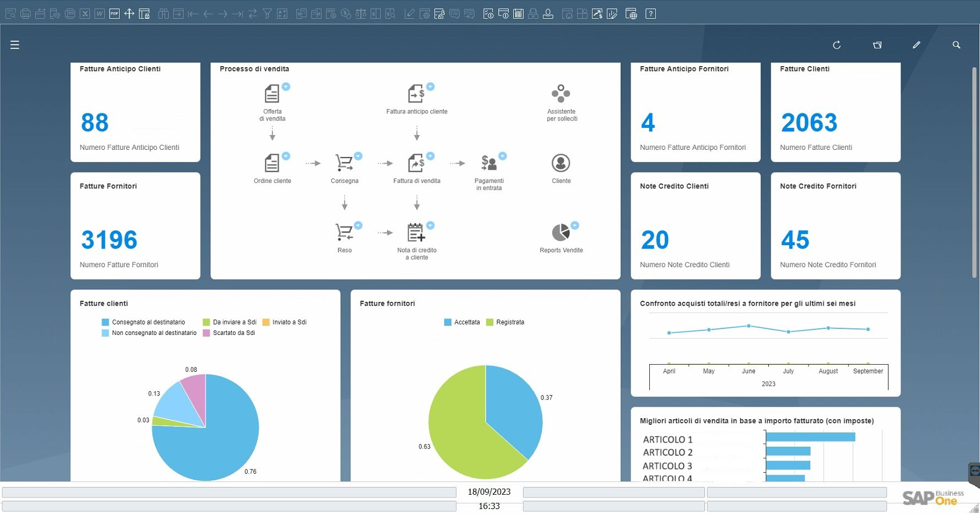Viewport: 980px width, 514px height.
Task: Expand the dropdown beside Consegna
Action: coord(358,156)
